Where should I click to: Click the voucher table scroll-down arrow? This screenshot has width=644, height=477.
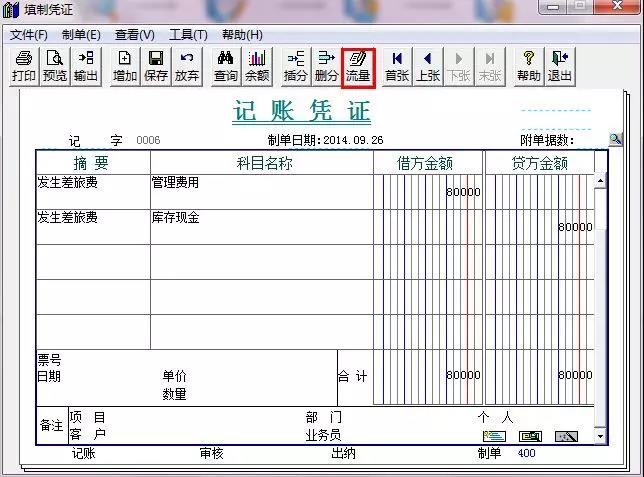(600, 436)
